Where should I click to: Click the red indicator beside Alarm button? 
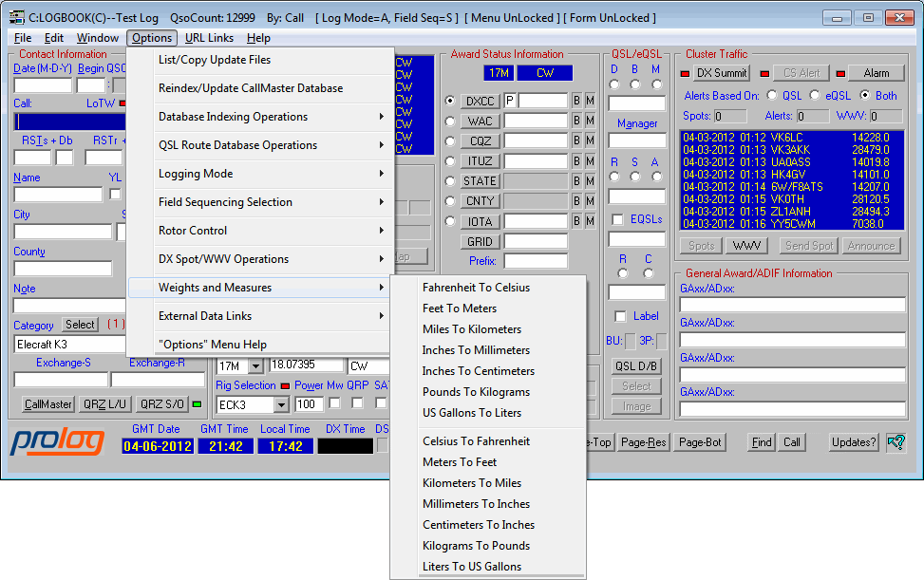pyautogui.click(x=840, y=73)
